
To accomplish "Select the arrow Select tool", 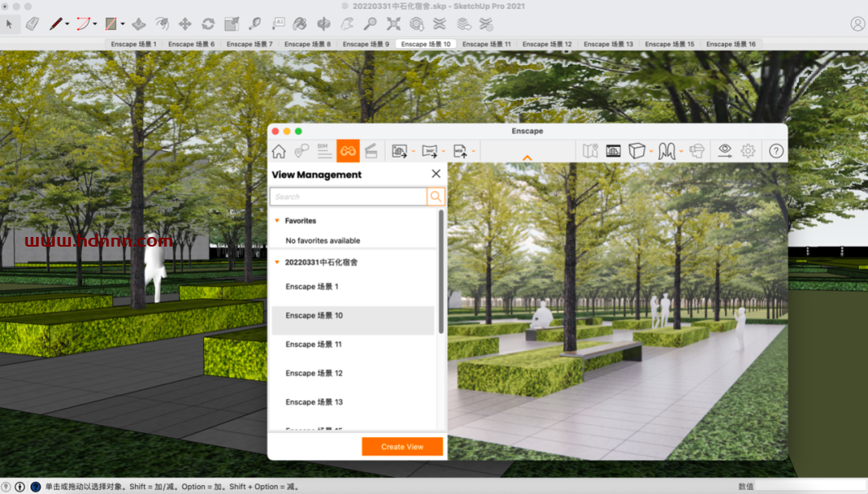I will coord(9,24).
